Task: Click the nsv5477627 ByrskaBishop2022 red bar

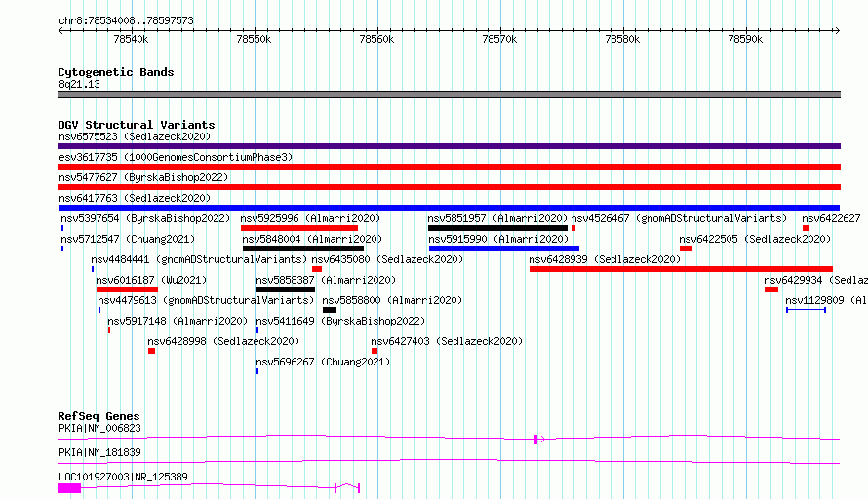Action: point(449,187)
